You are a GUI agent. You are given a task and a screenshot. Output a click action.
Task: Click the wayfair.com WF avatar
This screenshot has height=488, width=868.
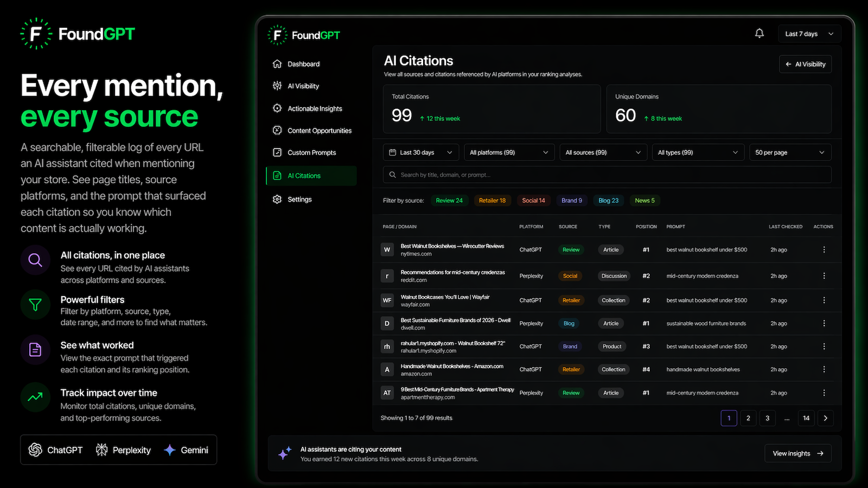click(x=387, y=300)
